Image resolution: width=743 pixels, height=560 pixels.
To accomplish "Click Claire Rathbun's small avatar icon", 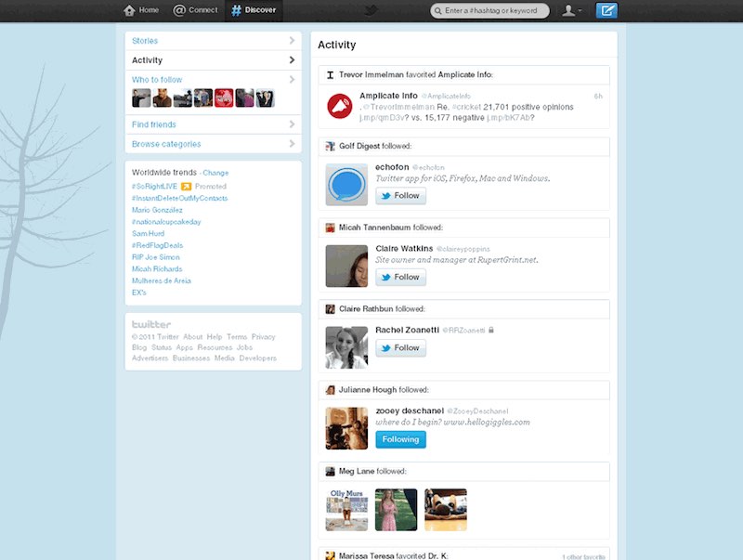I will pyautogui.click(x=331, y=309).
